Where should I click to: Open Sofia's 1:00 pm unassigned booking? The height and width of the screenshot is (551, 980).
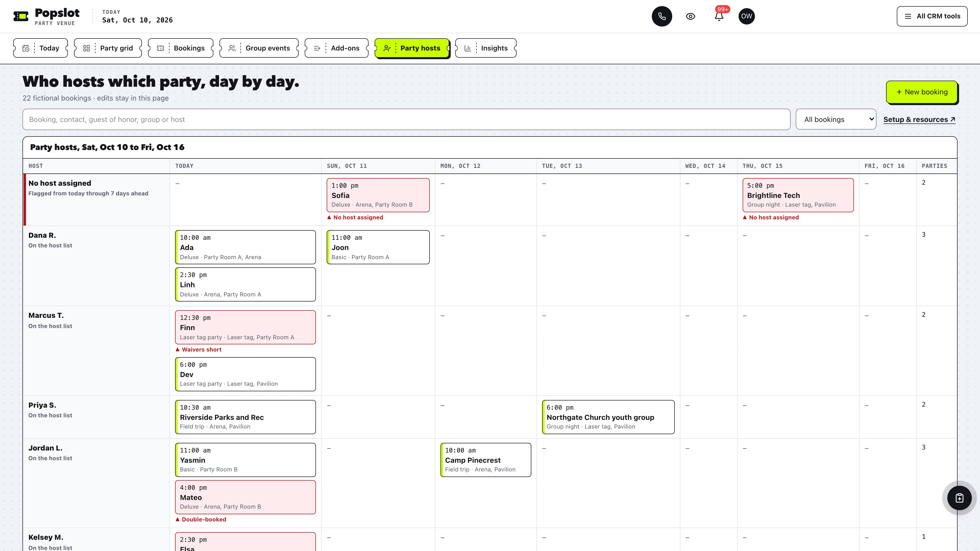coord(378,195)
